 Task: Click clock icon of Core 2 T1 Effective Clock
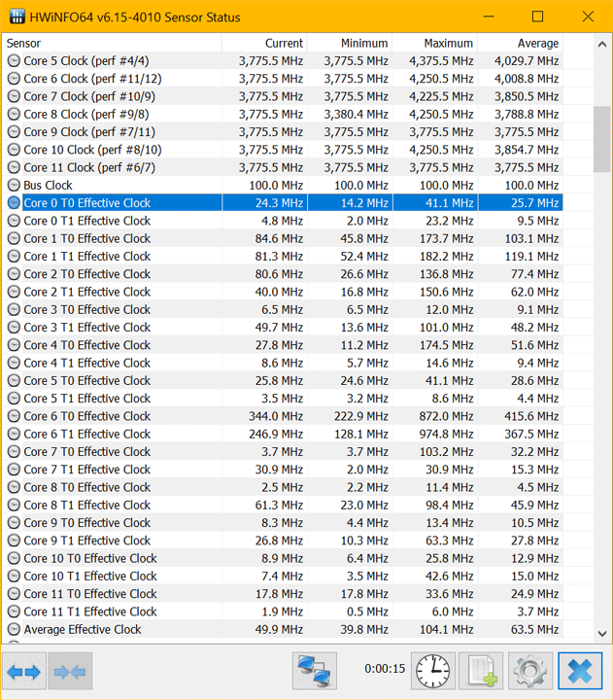(x=15, y=292)
